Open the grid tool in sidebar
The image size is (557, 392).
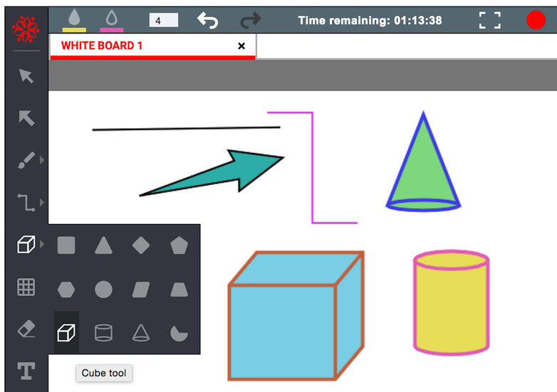point(26,287)
